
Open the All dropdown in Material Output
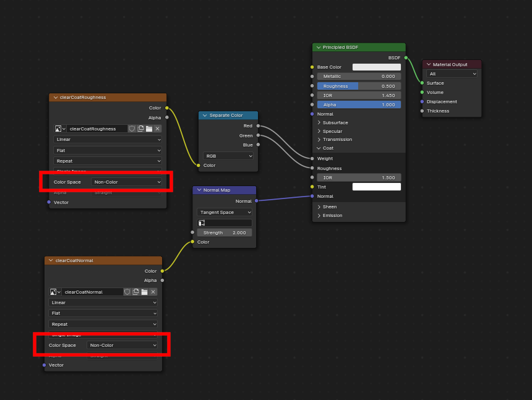[451, 73]
